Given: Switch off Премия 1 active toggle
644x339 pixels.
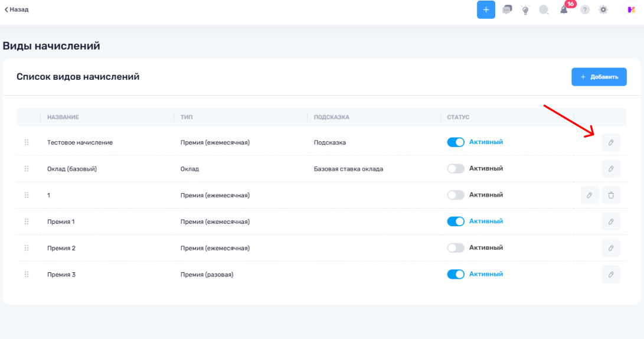Looking at the screenshot, I should 456,221.
